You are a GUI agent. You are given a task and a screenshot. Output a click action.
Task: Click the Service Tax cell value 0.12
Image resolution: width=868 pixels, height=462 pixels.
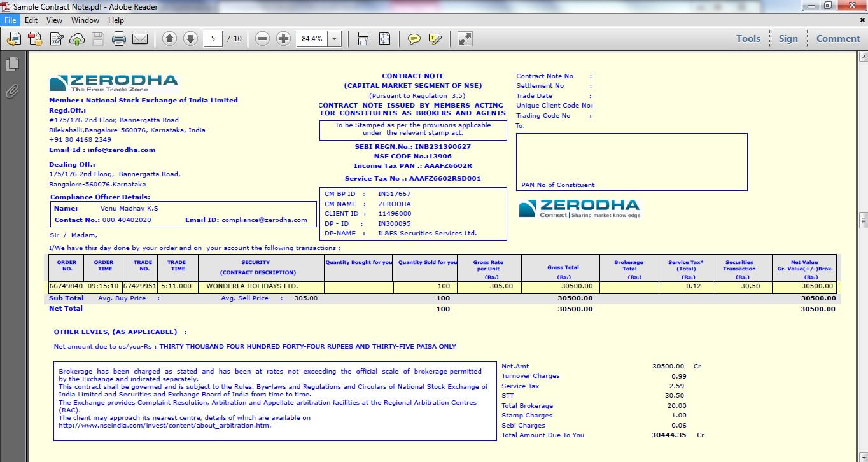click(694, 286)
